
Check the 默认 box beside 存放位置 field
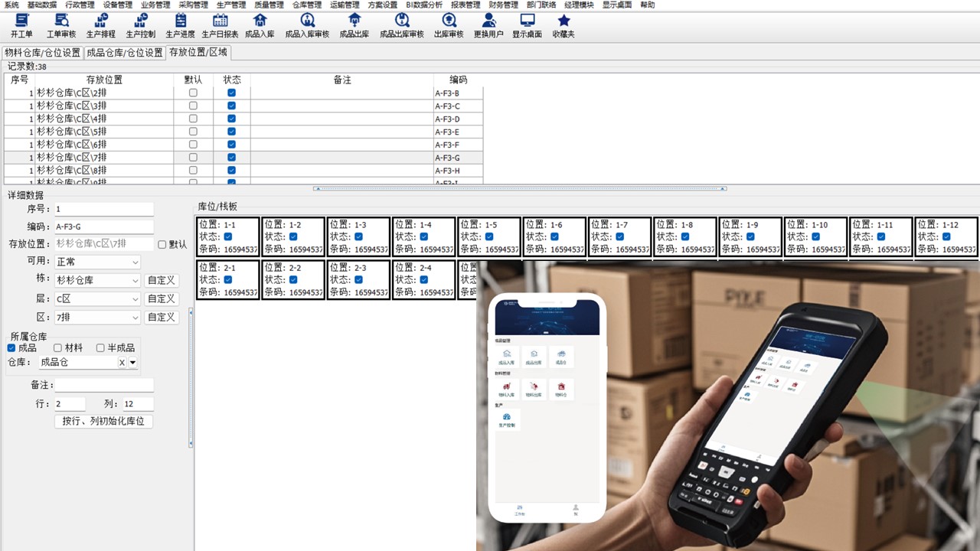[x=162, y=245]
